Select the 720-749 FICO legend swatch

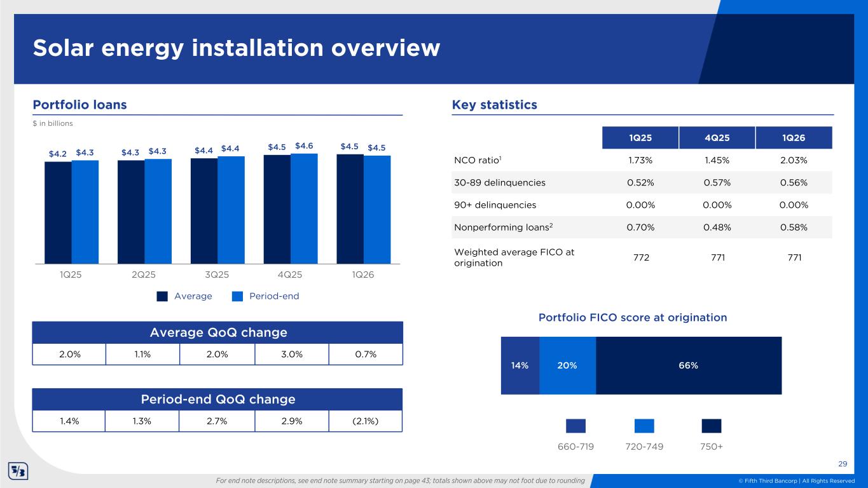pos(644,426)
